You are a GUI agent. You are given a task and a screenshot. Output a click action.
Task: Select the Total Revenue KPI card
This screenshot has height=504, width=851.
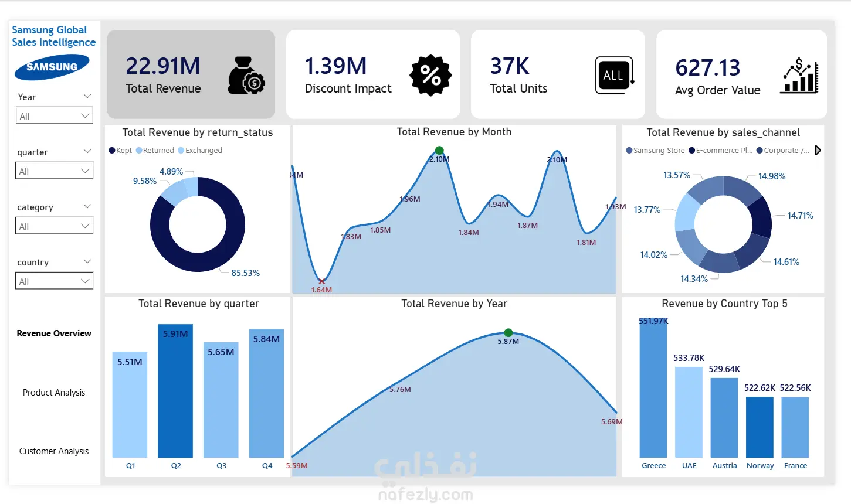(x=191, y=74)
